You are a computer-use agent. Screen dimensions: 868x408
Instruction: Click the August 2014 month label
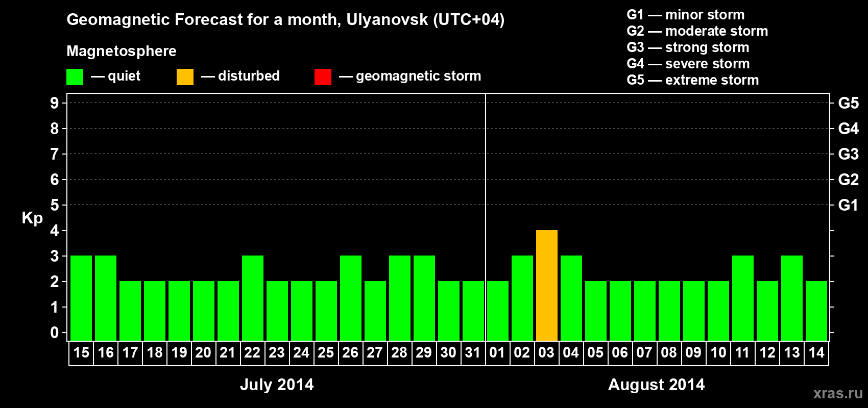657,385
